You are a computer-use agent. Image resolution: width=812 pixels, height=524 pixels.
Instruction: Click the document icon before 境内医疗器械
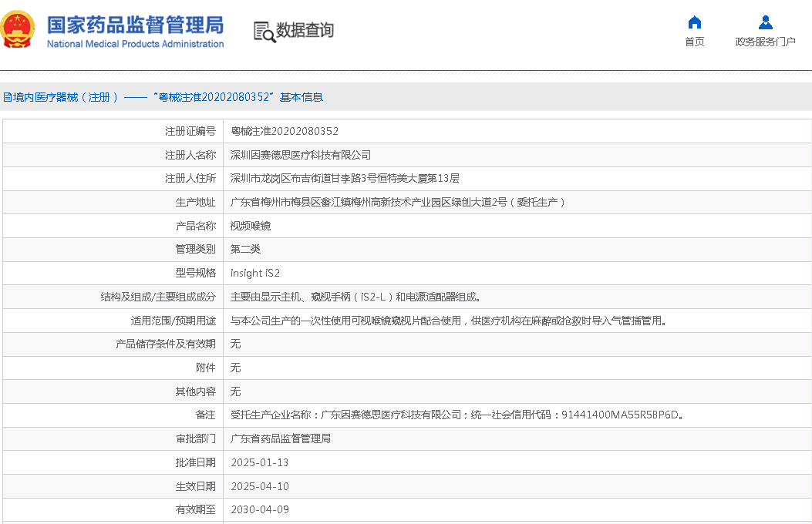6,97
